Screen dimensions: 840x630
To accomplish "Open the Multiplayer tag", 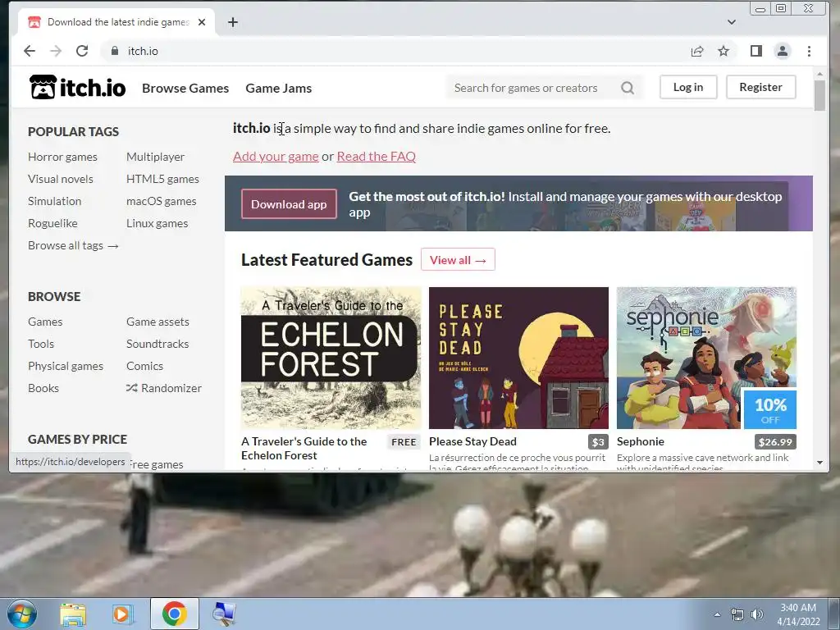I will pyautogui.click(x=155, y=157).
